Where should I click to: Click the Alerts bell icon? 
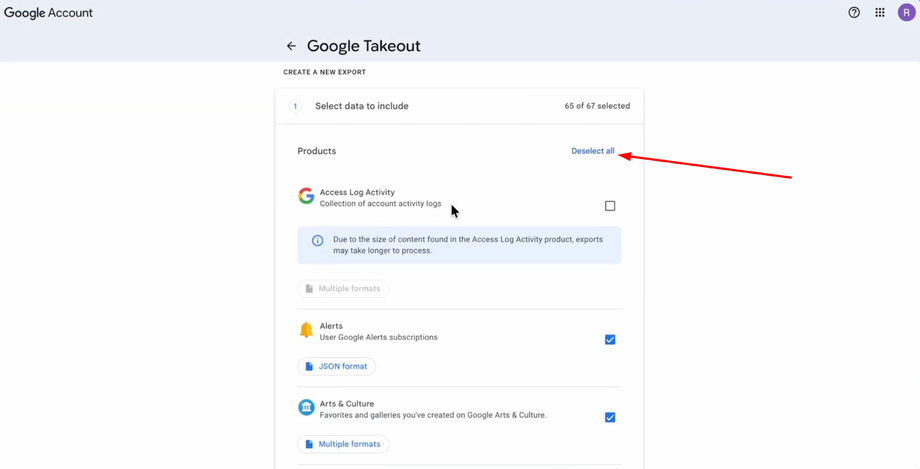click(306, 330)
